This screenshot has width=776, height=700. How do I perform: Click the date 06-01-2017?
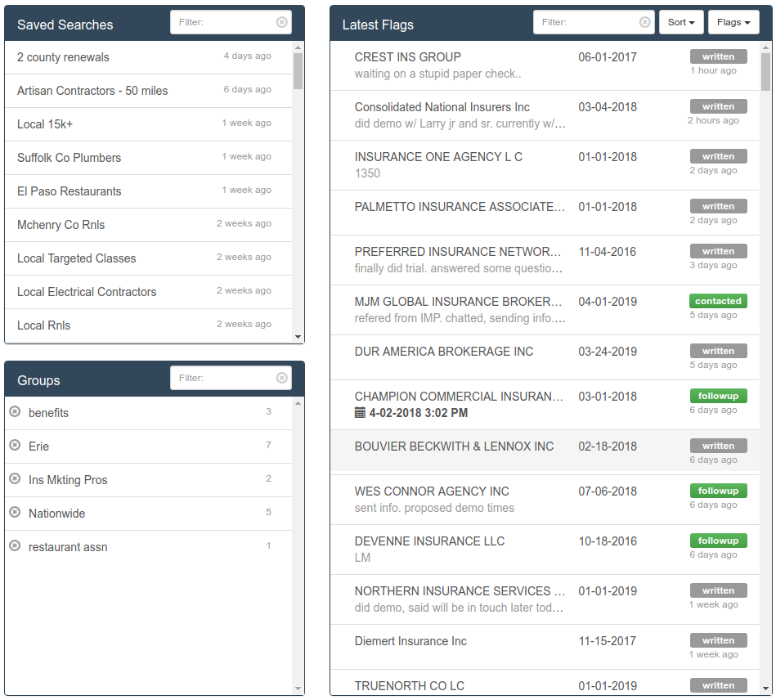[x=608, y=57]
